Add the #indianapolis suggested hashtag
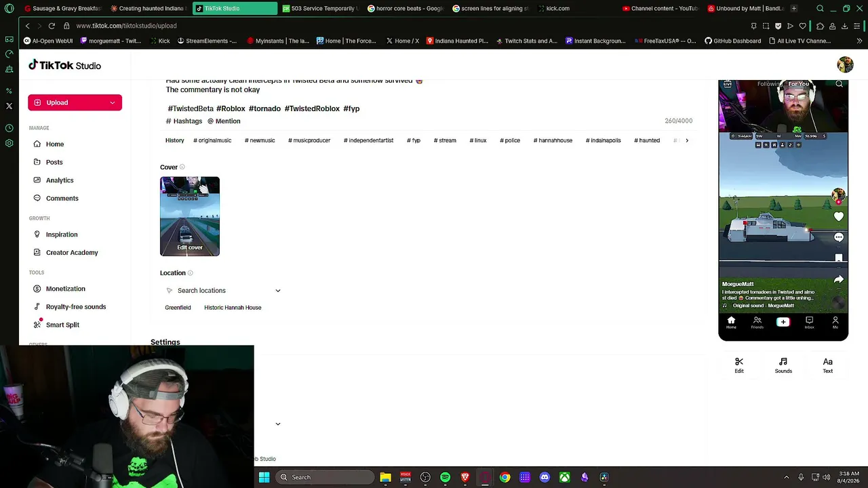868x488 pixels. point(604,140)
